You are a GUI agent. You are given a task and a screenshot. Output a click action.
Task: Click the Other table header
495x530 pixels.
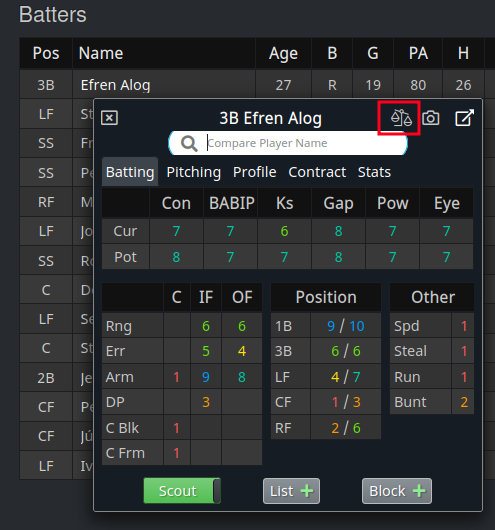tap(432, 297)
